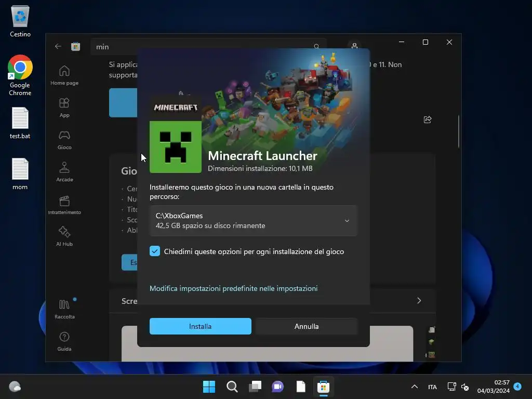Screen dimensions: 532x399
Task: Click Microsoft Store taskbar icon
Action: point(323,387)
